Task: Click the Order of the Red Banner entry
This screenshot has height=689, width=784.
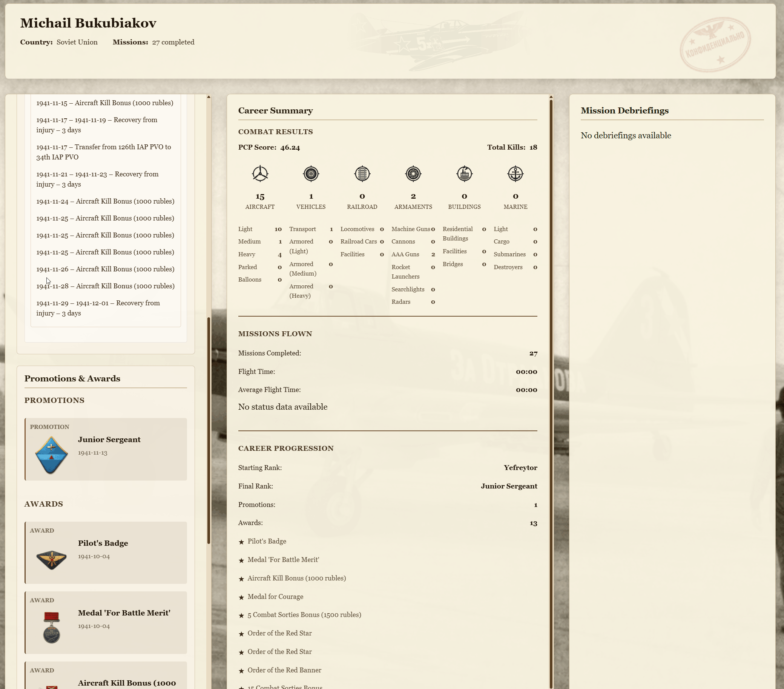Action: tap(284, 670)
